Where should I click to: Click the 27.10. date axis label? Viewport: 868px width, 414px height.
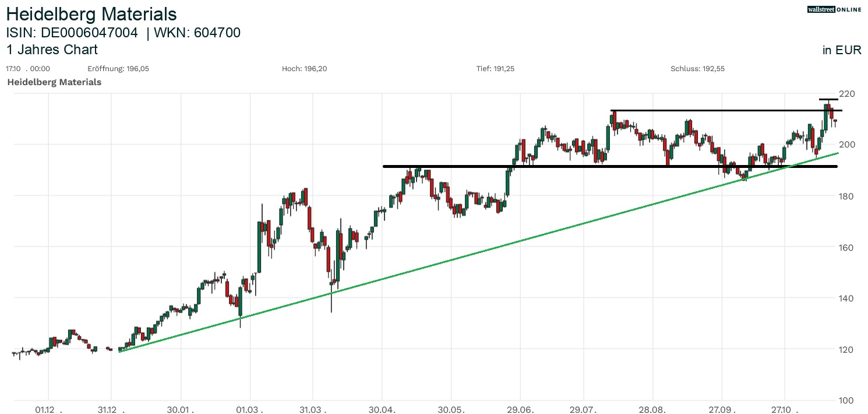tap(784, 409)
